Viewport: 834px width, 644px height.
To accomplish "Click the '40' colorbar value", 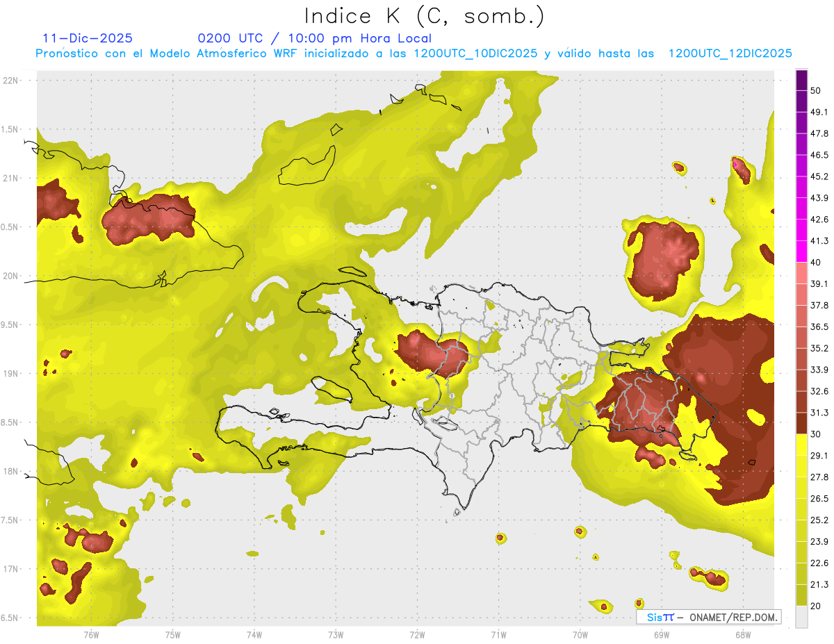I will 816,263.
